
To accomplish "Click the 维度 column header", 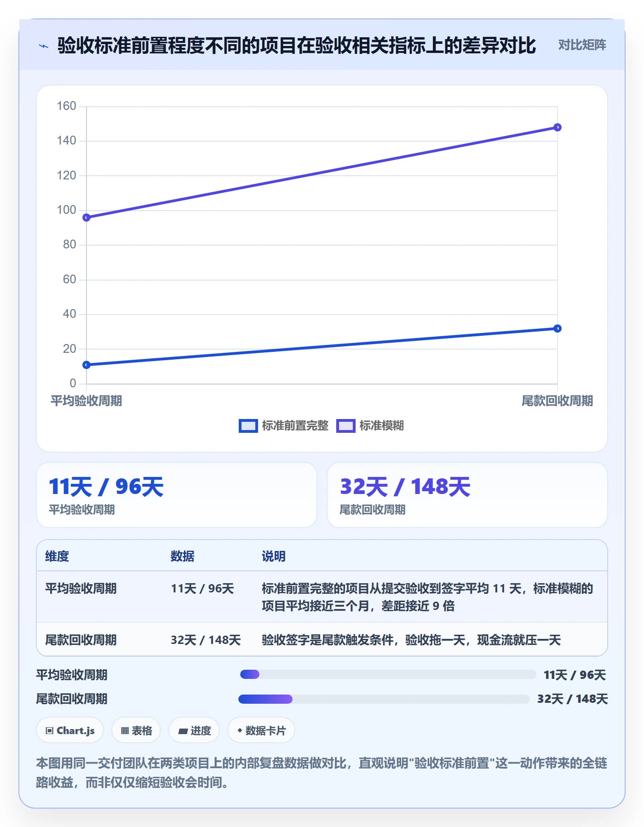I will [x=57, y=556].
